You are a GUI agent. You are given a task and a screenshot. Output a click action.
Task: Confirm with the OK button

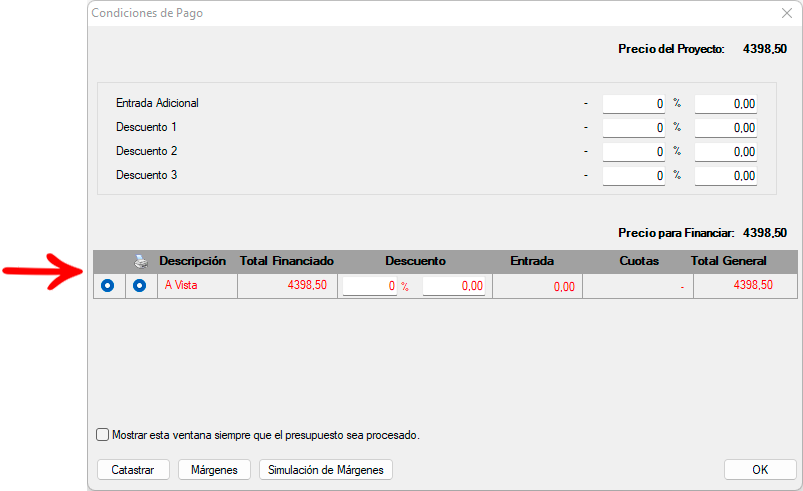[760, 469]
